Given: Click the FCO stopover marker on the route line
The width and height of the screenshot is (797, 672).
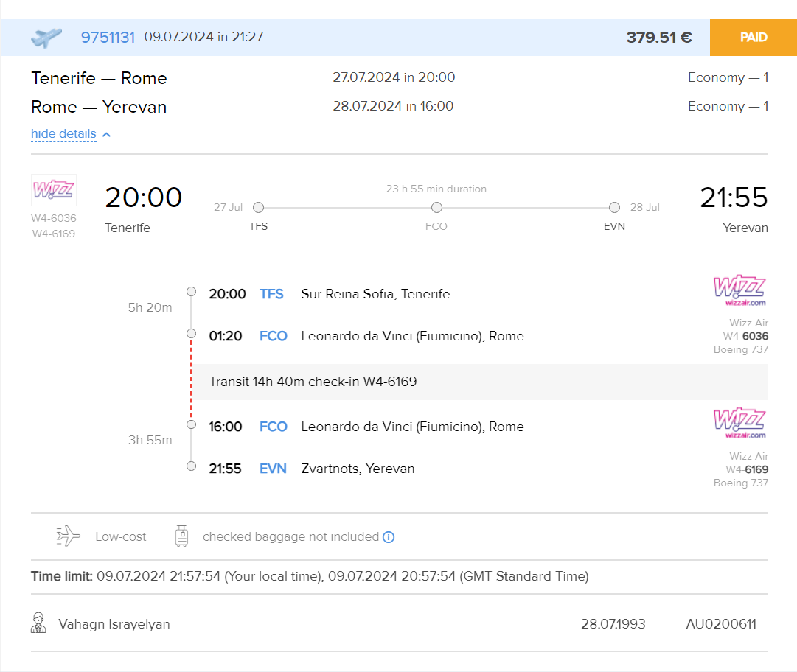Looking at the screenshot, I should [436, 207].
